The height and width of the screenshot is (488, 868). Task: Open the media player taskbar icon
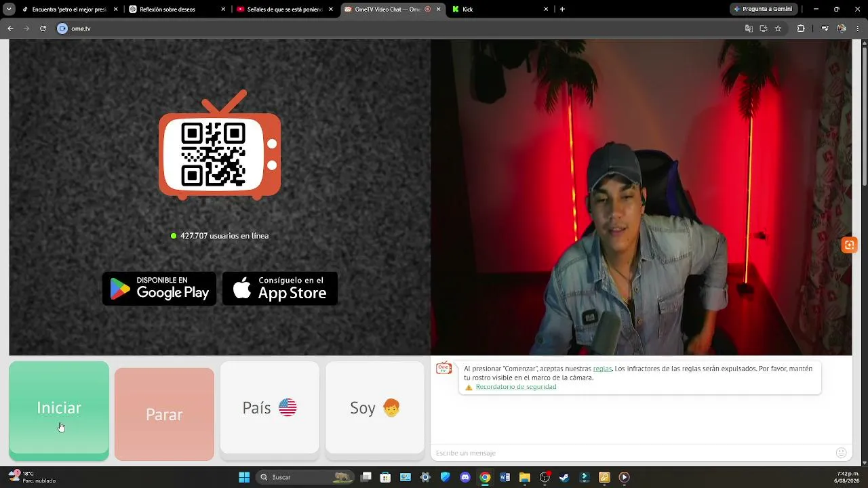pos(624,477)
